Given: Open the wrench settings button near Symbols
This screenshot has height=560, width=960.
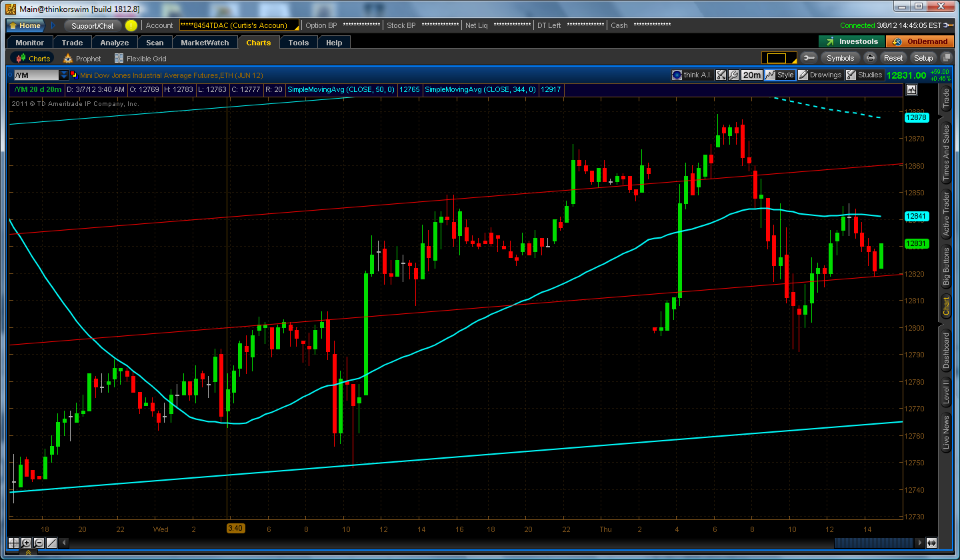Looking at the screenshot, I should [x=809, y=58].
